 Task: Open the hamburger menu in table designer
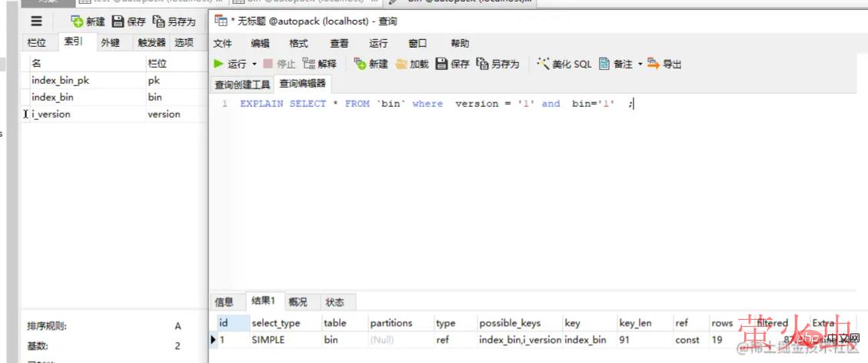pyautogui.click(x=36, y=22)
